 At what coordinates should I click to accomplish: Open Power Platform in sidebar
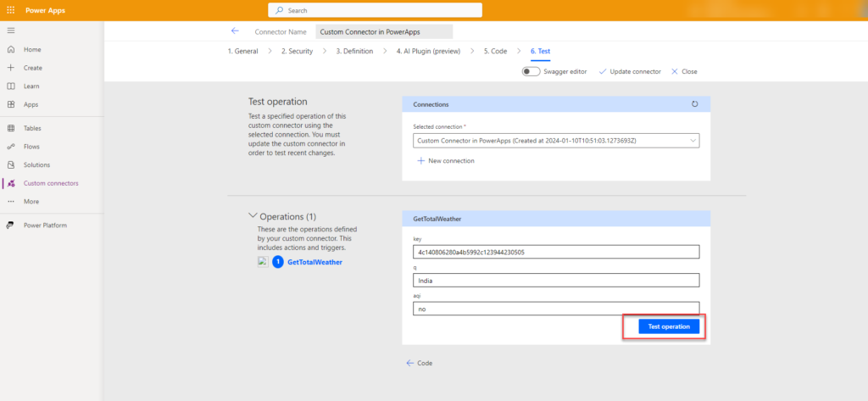(x=45, y=225)
